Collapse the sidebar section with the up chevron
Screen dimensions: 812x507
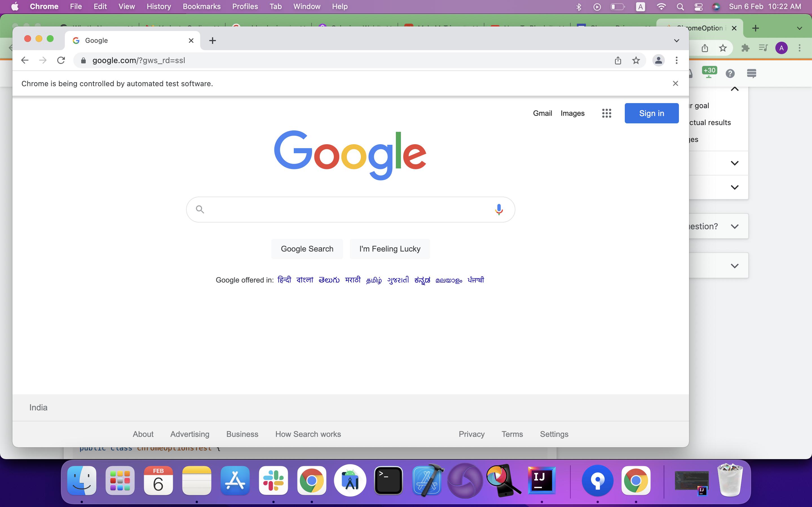click(734, 89)
